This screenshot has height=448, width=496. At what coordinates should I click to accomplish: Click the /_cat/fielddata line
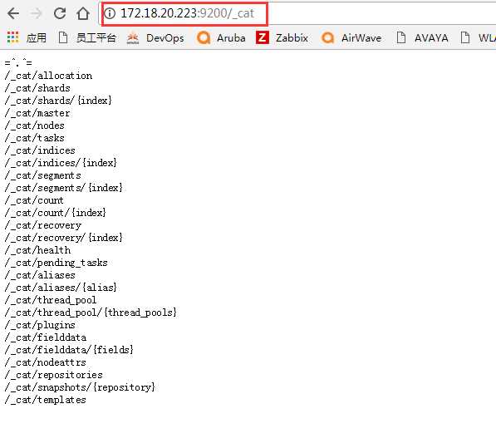coord(46,337)
